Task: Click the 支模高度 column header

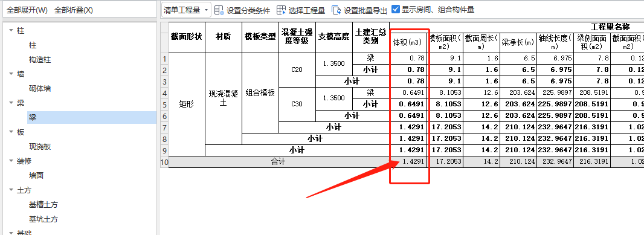Action: tap(334, 37)
